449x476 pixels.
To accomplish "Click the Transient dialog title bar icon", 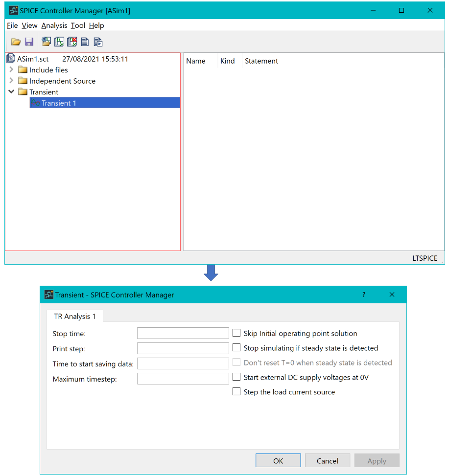I will pyautogui.click(x=49, y=295).
